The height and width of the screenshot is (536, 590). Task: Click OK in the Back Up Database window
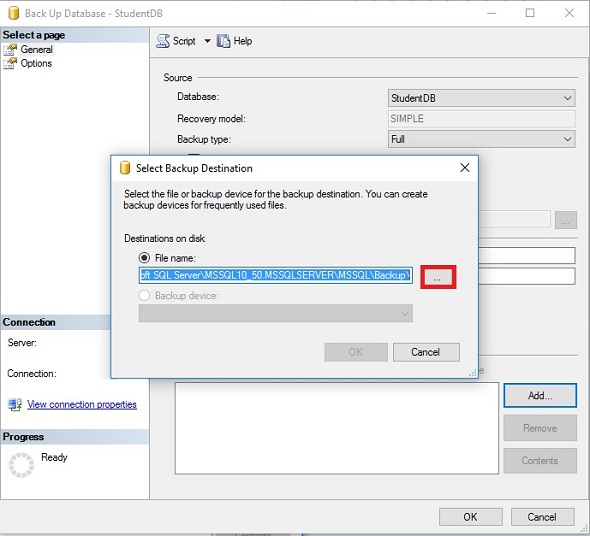[x=470, y=517]
